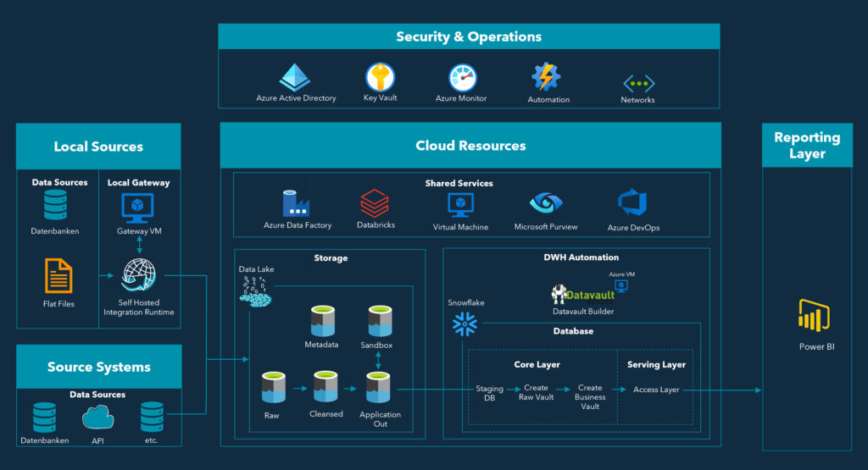Image resolution: width=868 pixels, height=470 pixels.
Task: Select the Staging DB step
Action: pos(489,393)
